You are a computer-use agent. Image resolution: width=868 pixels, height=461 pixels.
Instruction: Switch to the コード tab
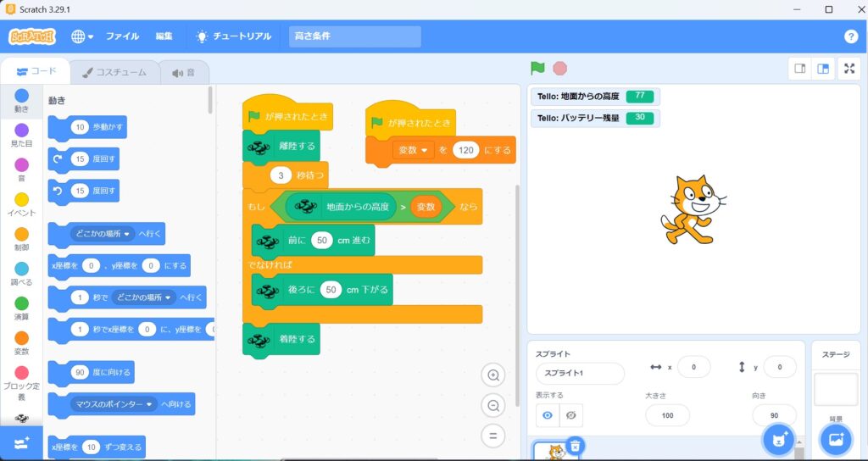[x=36, y=71]
